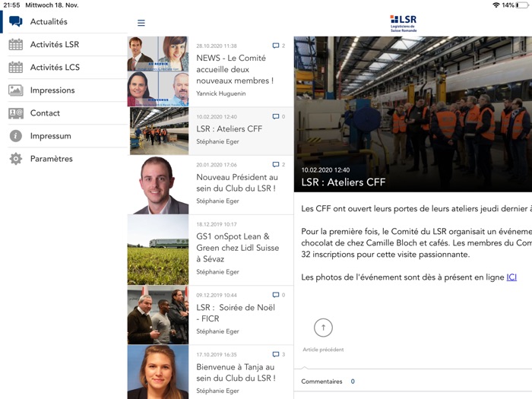
Task: Click the Impressions picture icon
Action: click(x=16, y=90)
